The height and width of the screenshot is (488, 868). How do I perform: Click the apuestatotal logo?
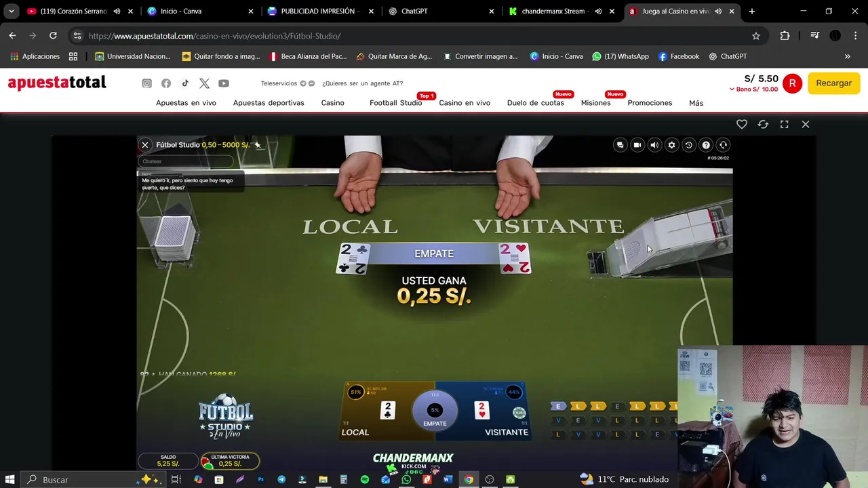57,83
